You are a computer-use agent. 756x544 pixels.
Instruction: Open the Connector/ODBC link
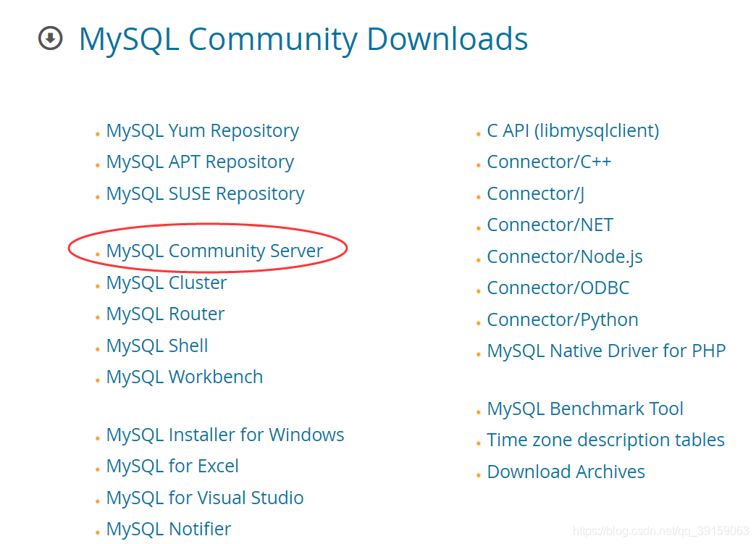click(558, 288)
